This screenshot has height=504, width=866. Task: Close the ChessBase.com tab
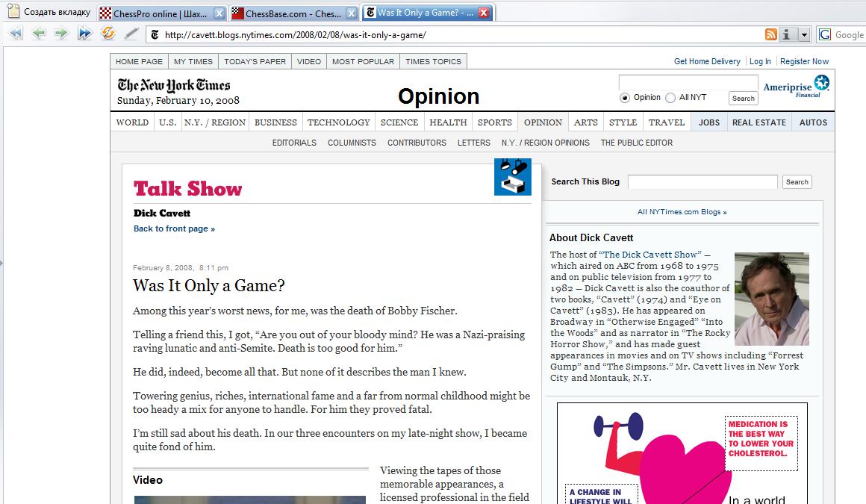tap(351, 13)
